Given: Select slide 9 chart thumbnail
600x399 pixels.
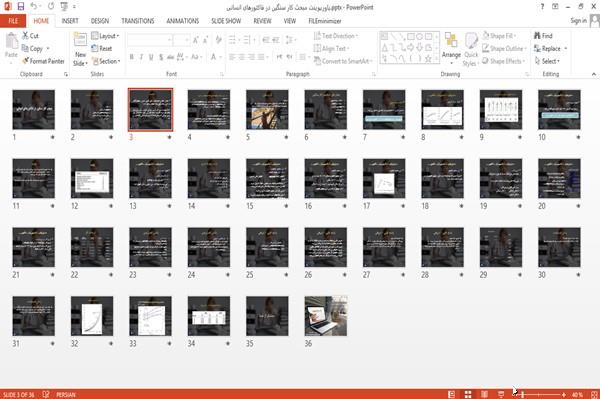Looking at the screenshot, I should click(501, 110).
